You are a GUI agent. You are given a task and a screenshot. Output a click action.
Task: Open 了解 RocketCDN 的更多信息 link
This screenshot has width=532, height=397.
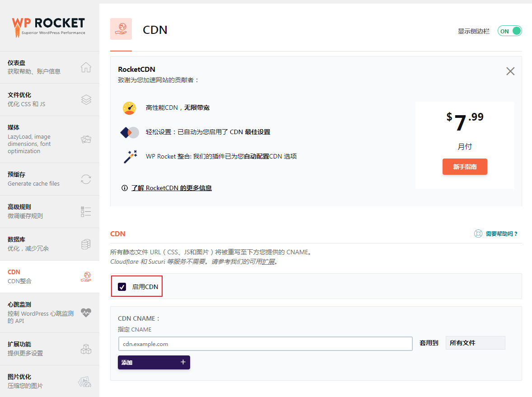171,188
